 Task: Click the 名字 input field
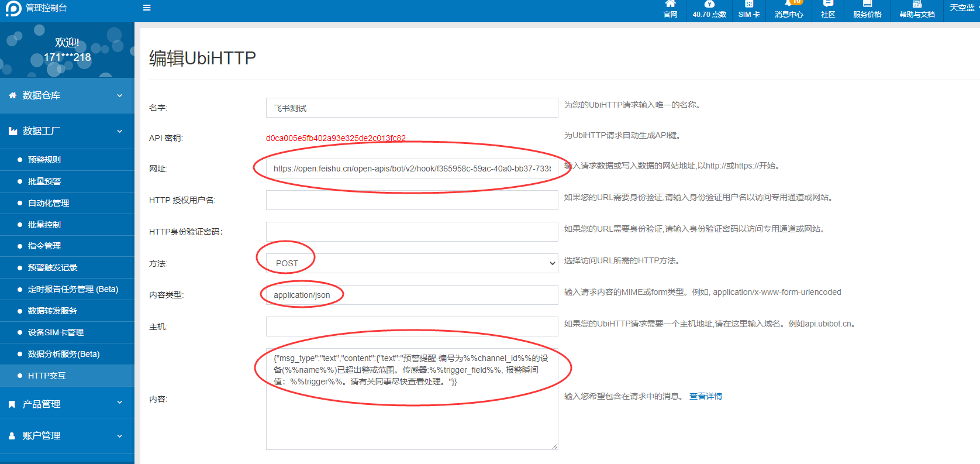(412, 108)
